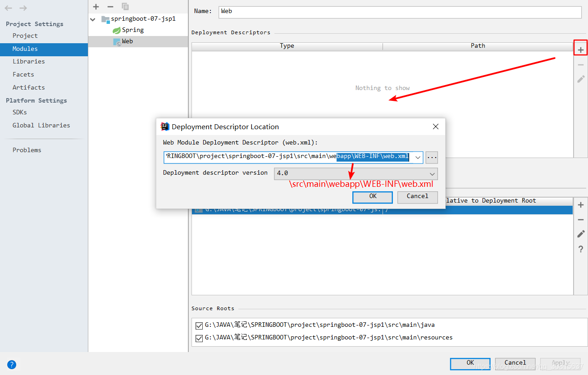This screenshot has height=375, width=588.
Task: Click the src\main\resources source root path
Action: 329,338
